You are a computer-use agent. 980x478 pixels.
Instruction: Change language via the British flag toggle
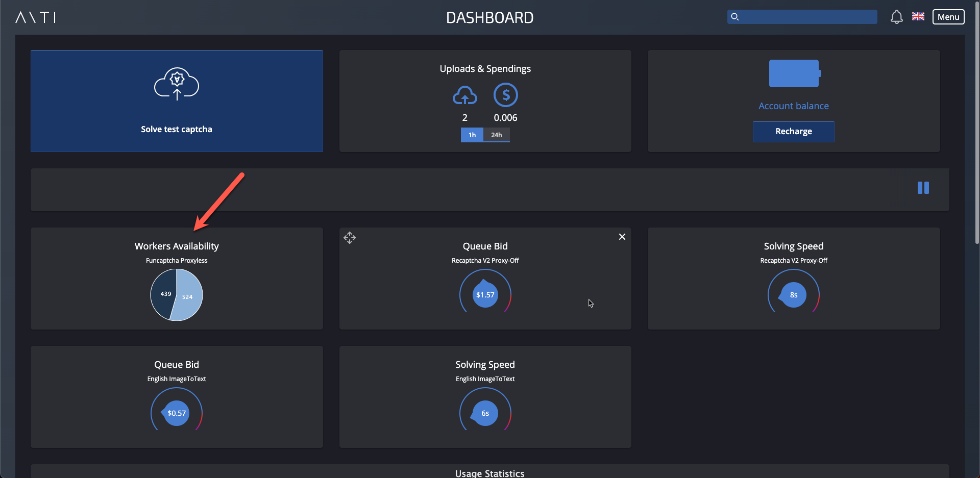coord(918,16)
